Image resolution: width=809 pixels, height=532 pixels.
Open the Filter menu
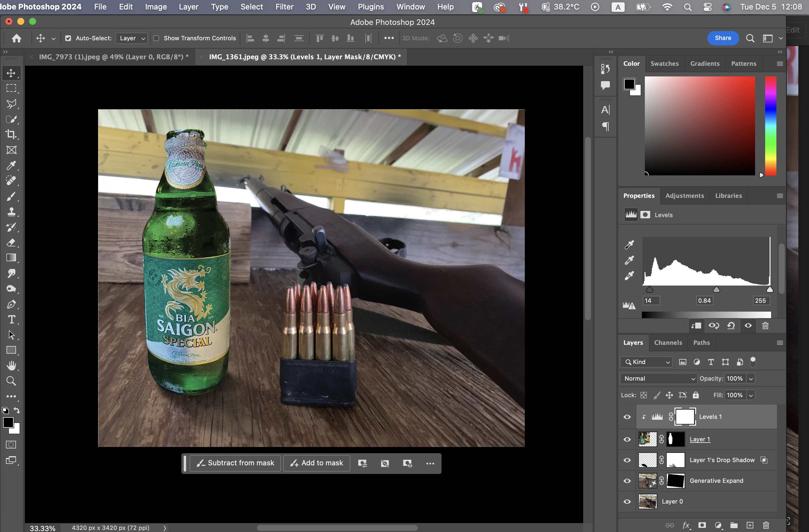click(284, 7)
